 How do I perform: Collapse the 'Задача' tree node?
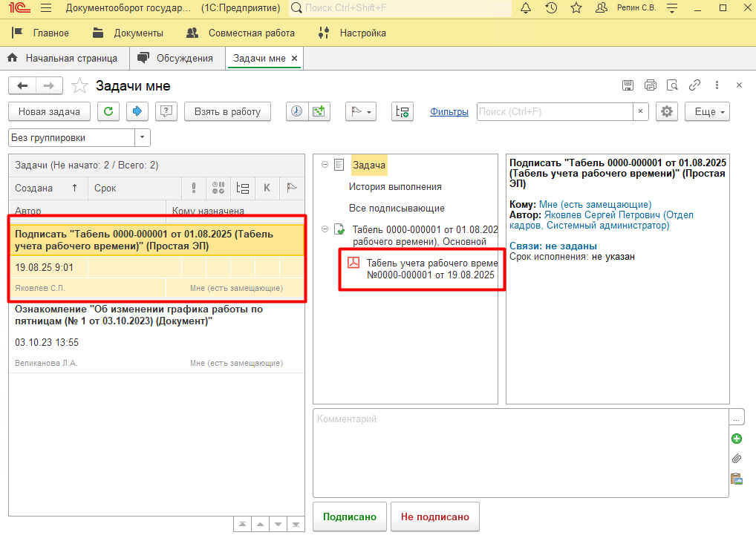coord(325,165)
